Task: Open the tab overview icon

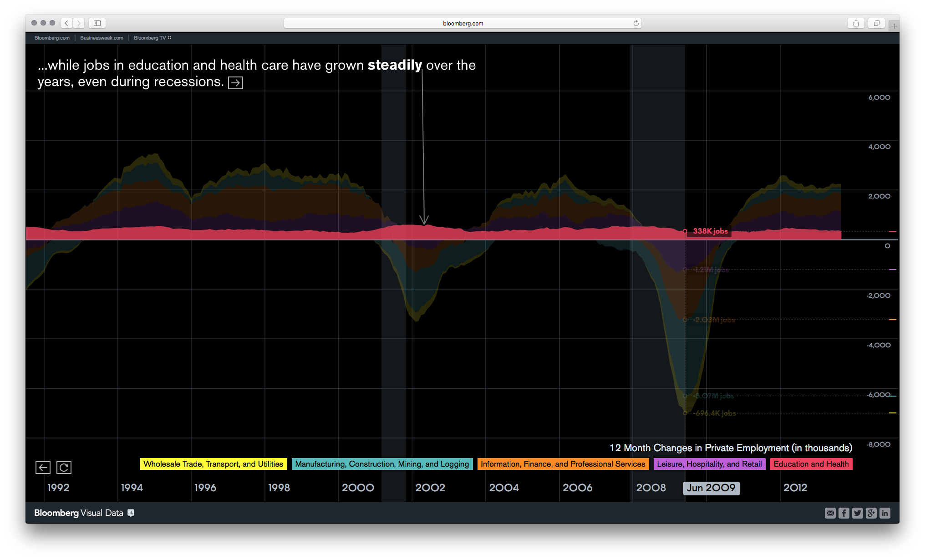Action: (x=876, y=23)
